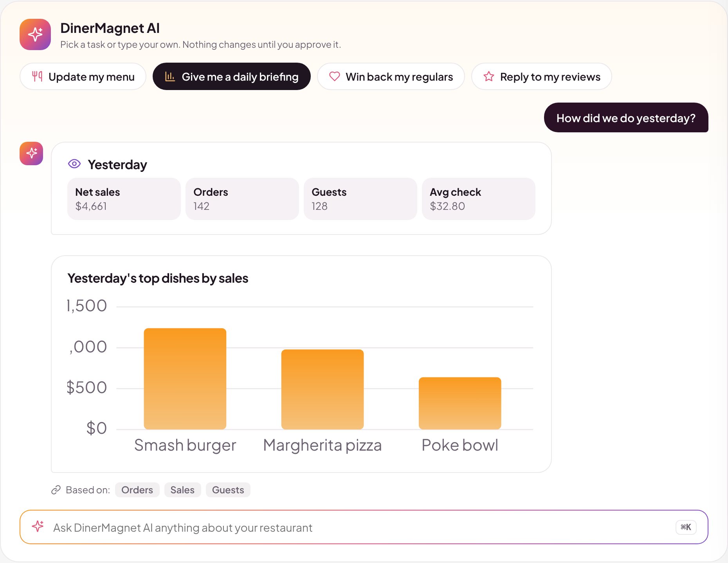Click the link icon before Based on

click(x=56, y=490)
